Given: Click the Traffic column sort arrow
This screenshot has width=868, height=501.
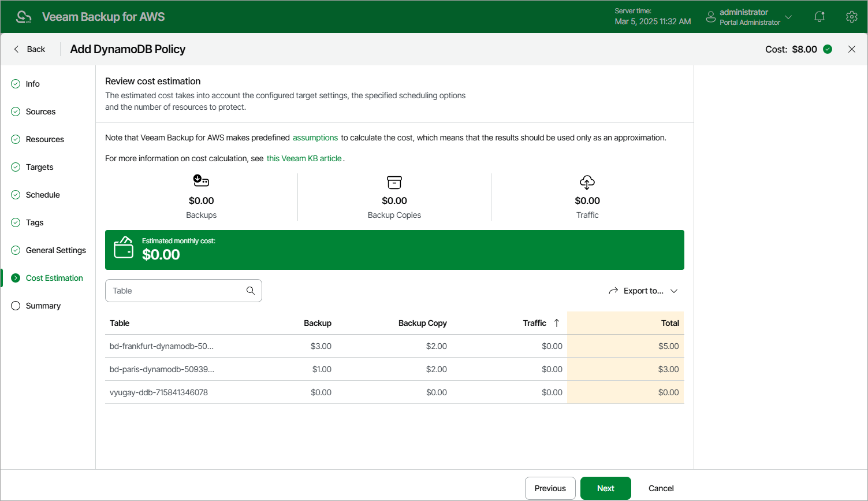Looking at the screenshot, I should [x=557, y=323].
